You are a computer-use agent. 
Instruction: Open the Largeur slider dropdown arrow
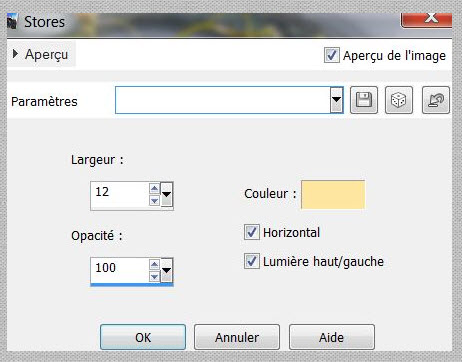166,195
